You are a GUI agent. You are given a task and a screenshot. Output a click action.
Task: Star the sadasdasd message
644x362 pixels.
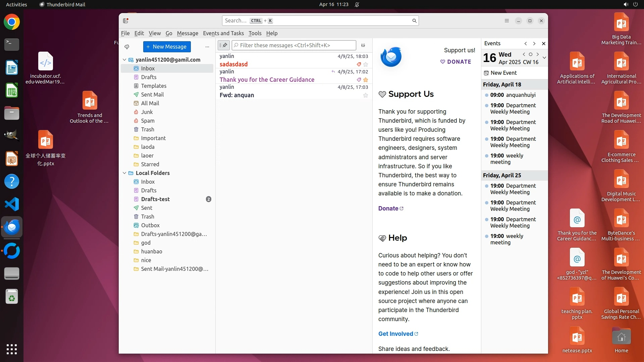(x=366, y=64)
